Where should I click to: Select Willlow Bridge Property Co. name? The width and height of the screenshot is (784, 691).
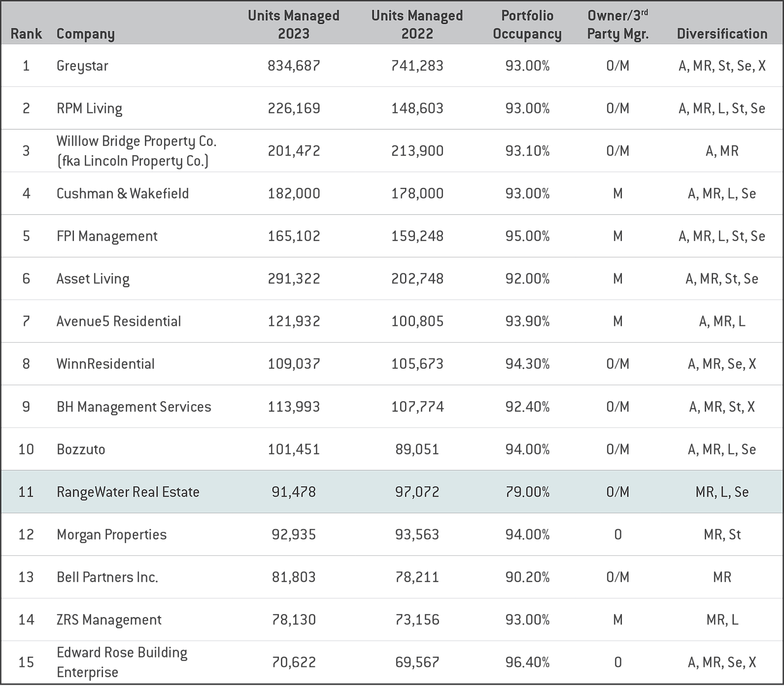pos(136,151)
